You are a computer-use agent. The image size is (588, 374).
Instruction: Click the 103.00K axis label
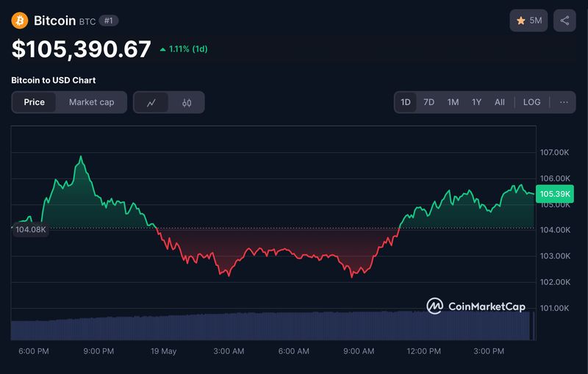555,256
